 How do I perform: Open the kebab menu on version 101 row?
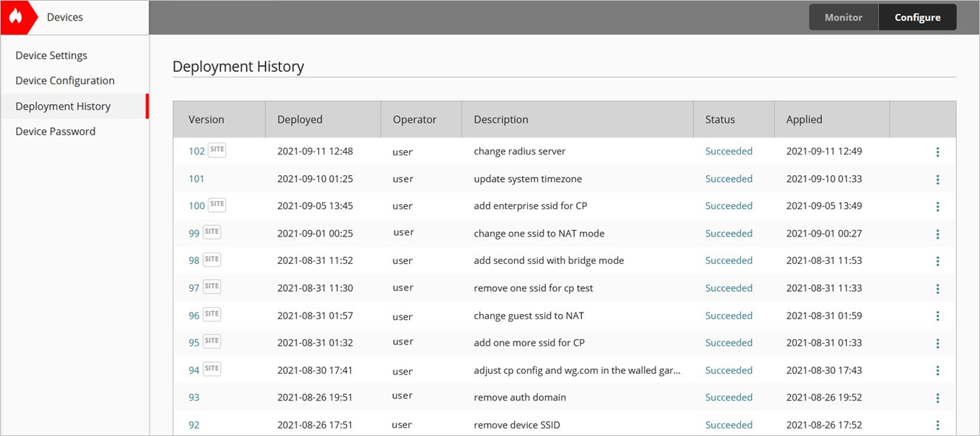[937, 179]
